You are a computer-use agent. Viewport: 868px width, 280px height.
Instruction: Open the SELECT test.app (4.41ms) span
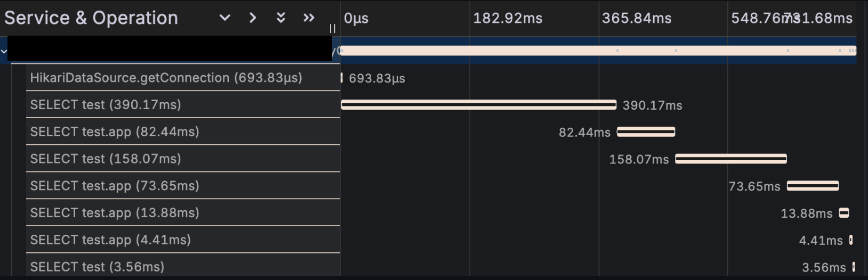click(x=110, y=240)
